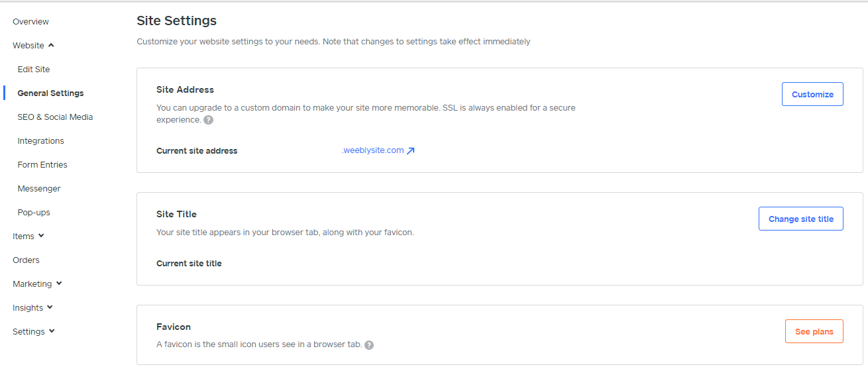Click the Favicon help question mark icon
The width and height of the screenshot is (868, 369).
(x=369, y=344)
